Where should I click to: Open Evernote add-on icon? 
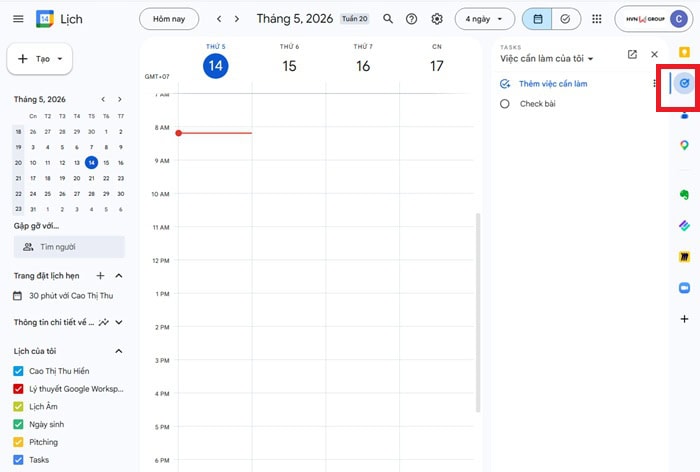click(x=684, y=194)
